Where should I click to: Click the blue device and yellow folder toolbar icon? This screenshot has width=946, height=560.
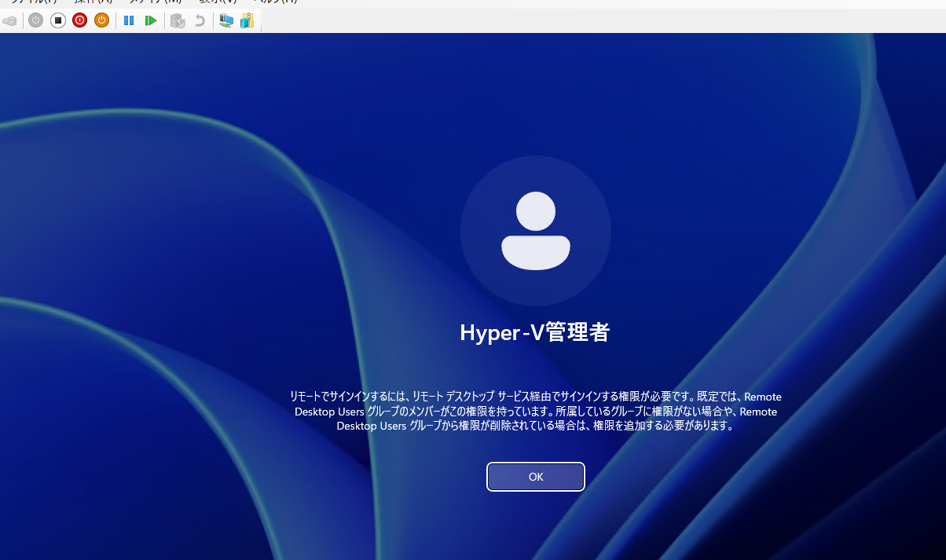click(x=247, y=20)
